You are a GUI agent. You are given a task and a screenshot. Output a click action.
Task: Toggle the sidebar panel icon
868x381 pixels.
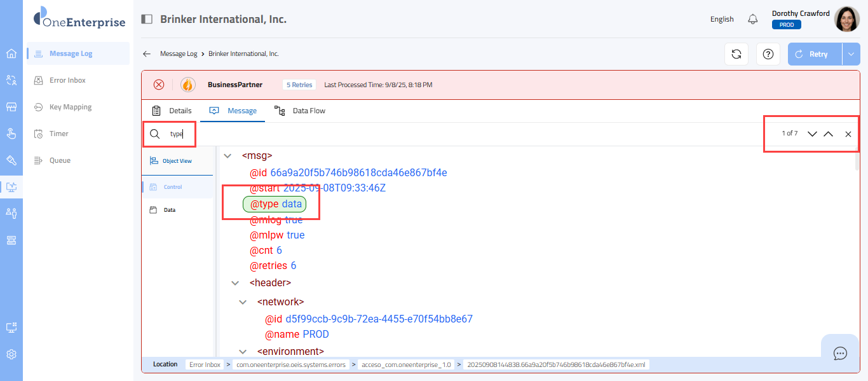(147, 19)
